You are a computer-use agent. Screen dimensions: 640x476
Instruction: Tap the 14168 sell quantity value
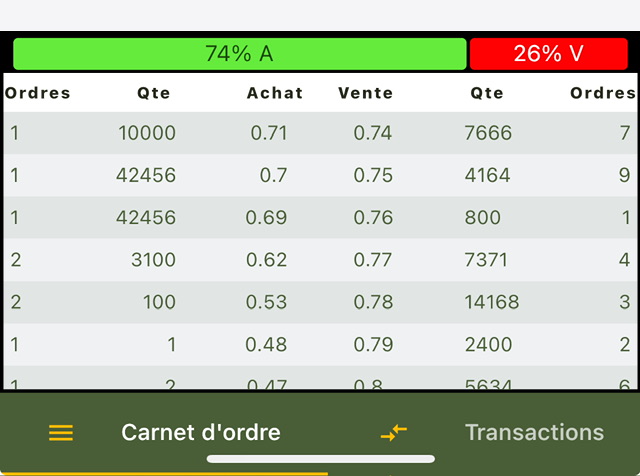click(x=492, y=302)
